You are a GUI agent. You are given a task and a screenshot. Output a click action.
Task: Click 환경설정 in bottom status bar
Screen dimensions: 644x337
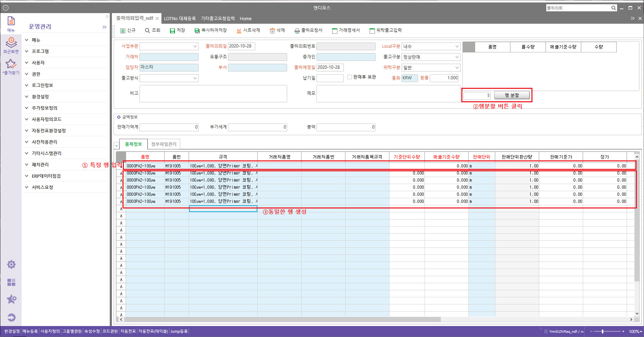point(12,331)
